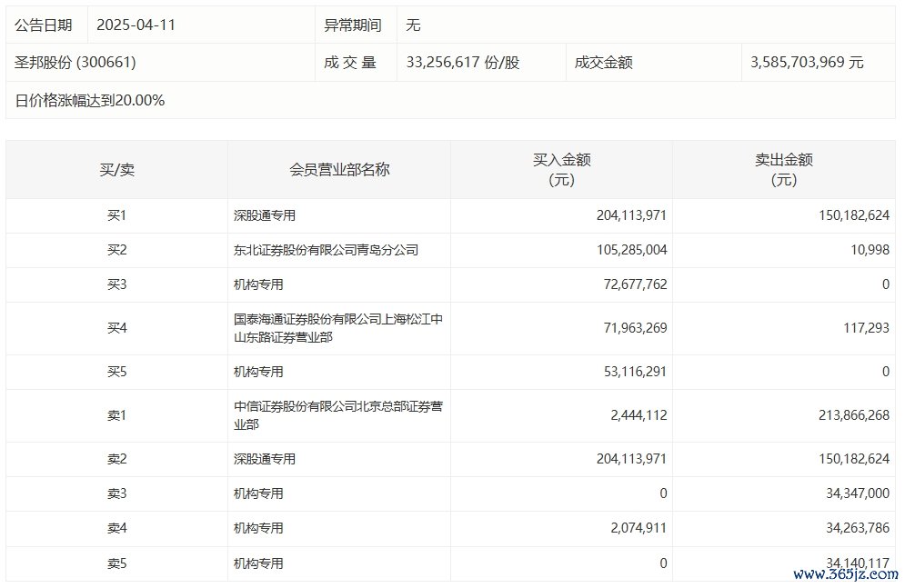Select the 无 value beside 异常期间

[413, 25]
